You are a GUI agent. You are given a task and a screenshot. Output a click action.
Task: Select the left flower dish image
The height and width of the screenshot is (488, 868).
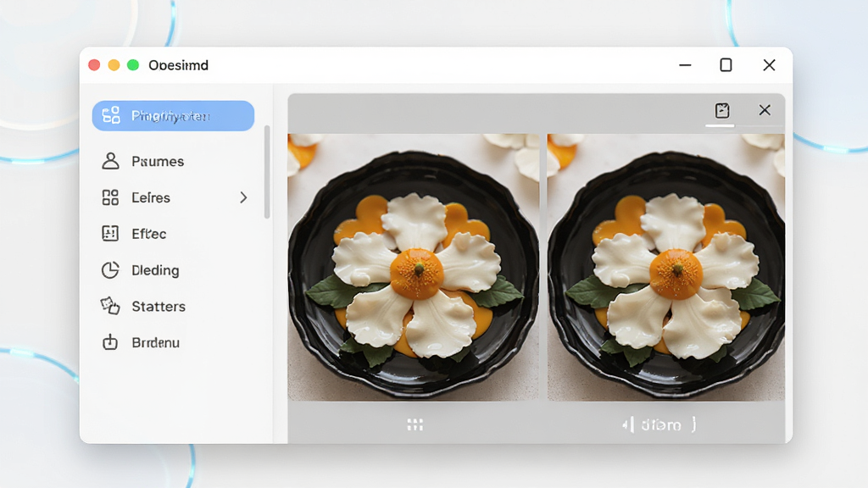(413, 267)
